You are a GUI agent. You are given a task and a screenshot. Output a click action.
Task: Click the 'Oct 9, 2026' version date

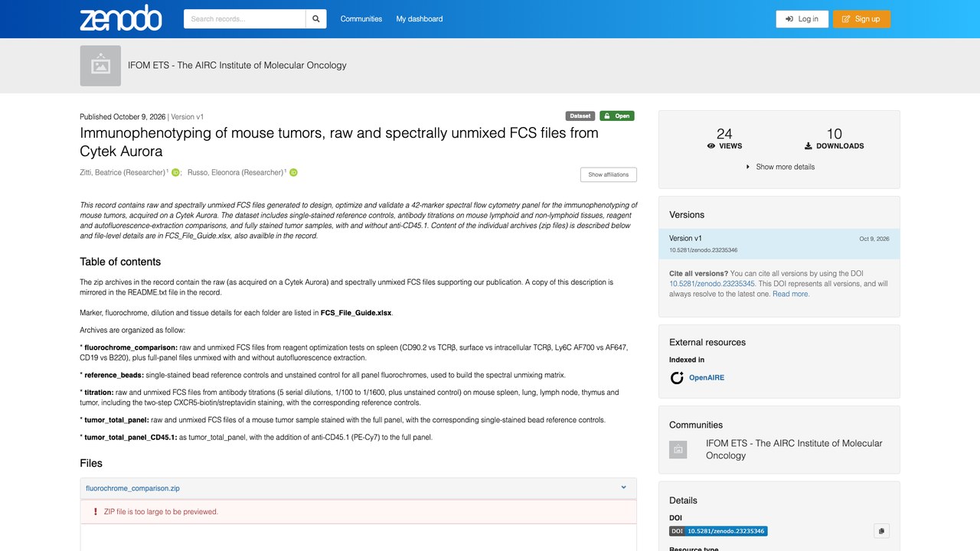[x=874, y=239]
